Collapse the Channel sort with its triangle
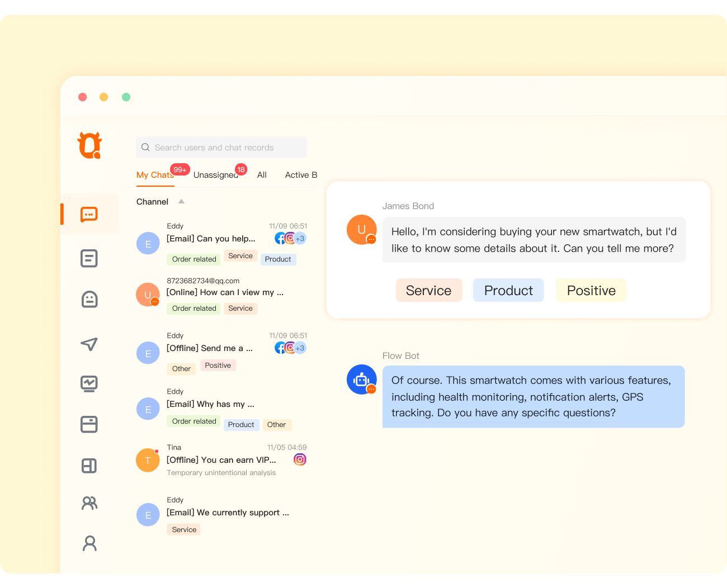 181,201
